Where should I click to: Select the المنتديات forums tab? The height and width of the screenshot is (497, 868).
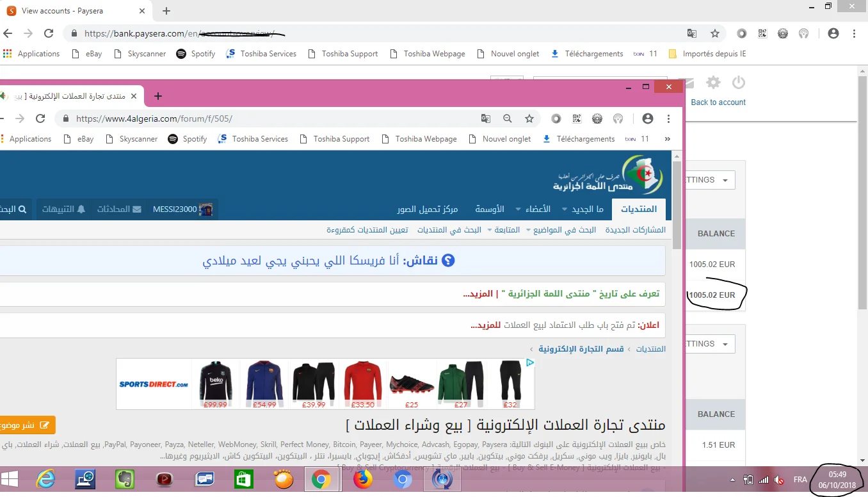pos(638,209)
